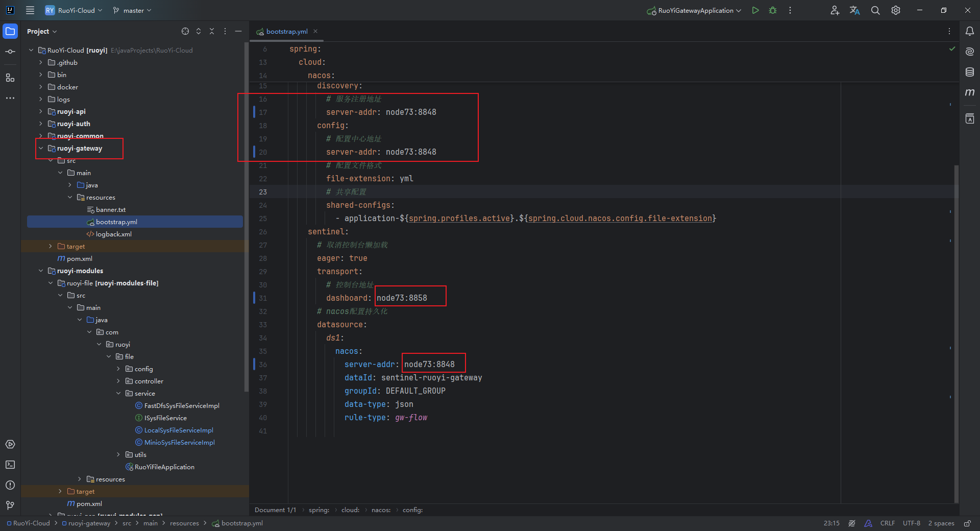Expand the .github folder
Screen dimensions: 980x531
click(41, 62)
